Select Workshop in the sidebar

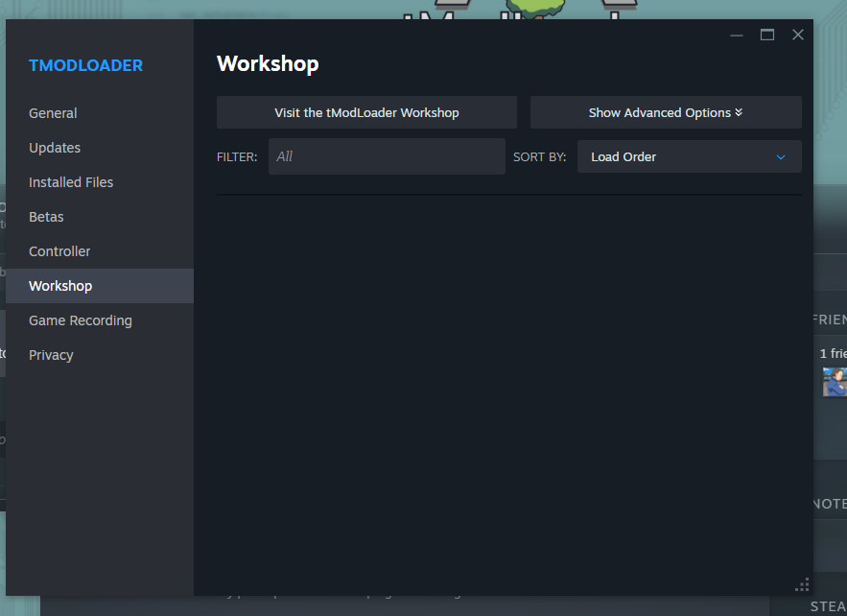(100, 286)
